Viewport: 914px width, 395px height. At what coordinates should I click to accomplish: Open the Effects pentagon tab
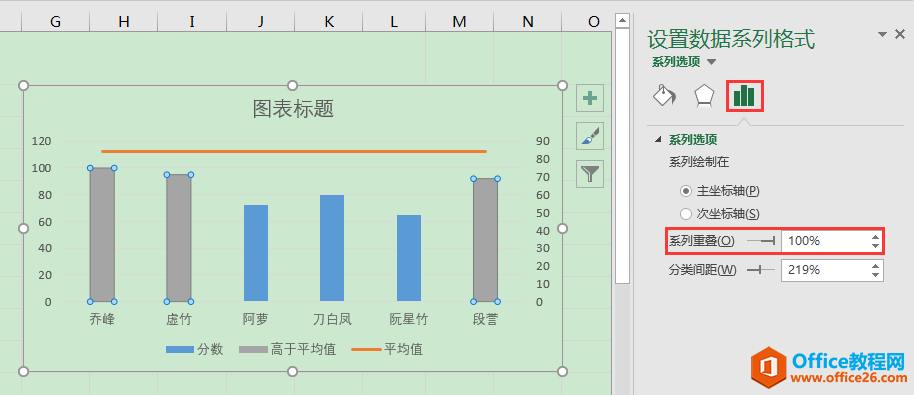click(x=704, y=96)
